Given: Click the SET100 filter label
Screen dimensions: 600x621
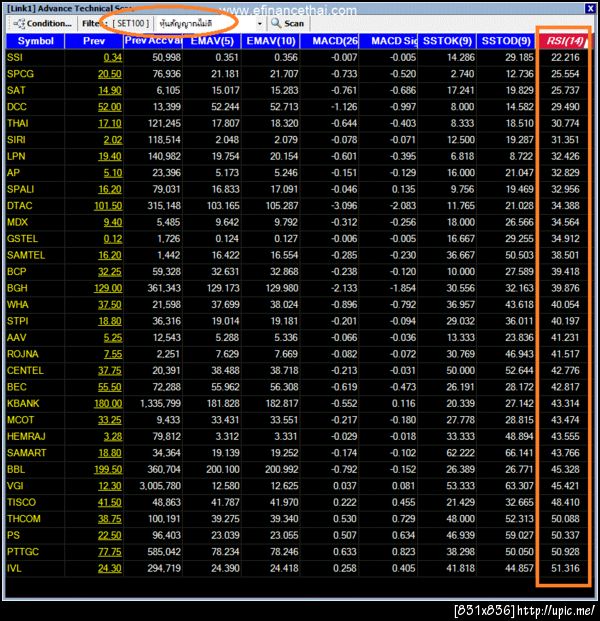Looking at the screenshot, I should [131, 24].
